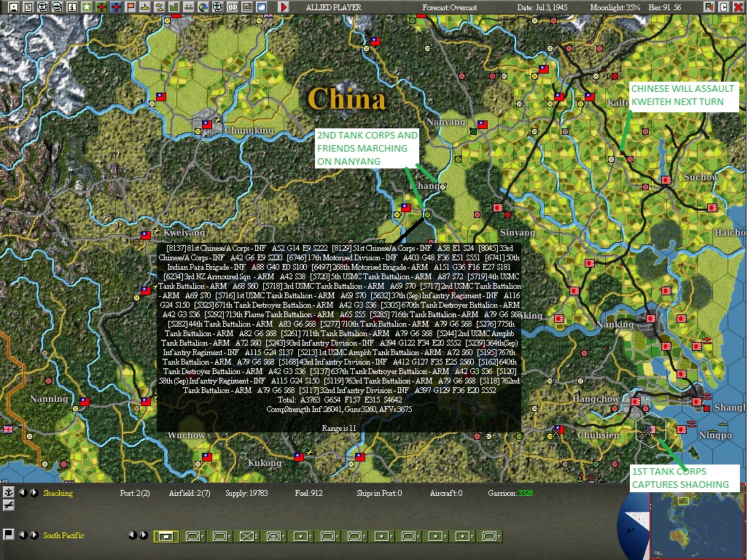The image size is (756, 560).
Task: Open the South Pacific HQ link
Action: tap(63, 535)
